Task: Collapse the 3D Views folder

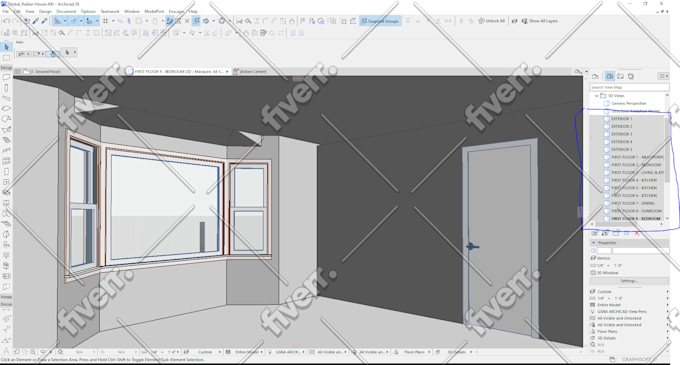Action: point(597,95)
